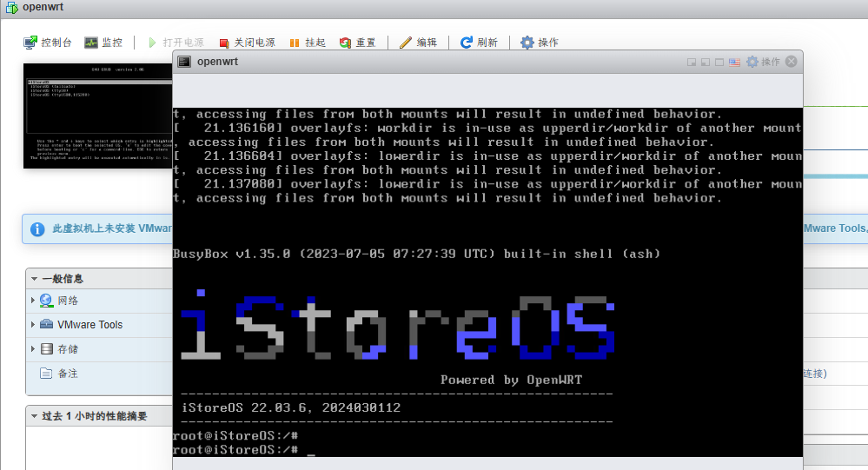Collapse the 过去 1 小时的性能摘要 panel

35,416
